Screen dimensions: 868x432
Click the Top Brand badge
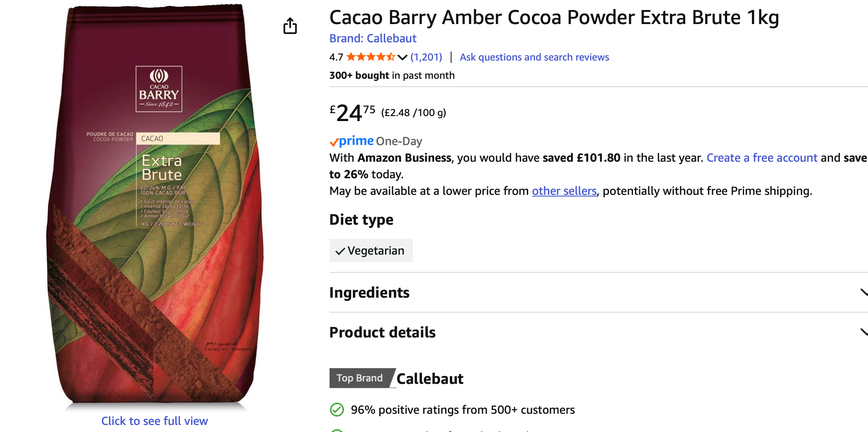359,378
